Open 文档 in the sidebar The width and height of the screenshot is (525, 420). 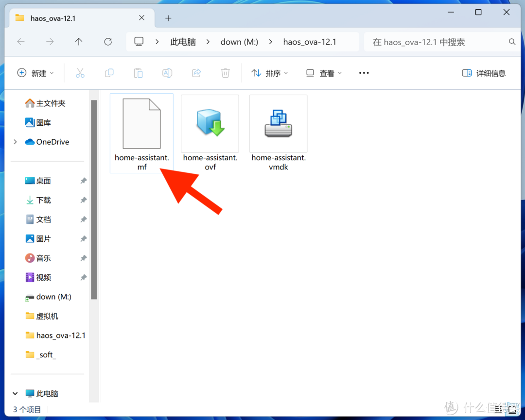point(38,219)
